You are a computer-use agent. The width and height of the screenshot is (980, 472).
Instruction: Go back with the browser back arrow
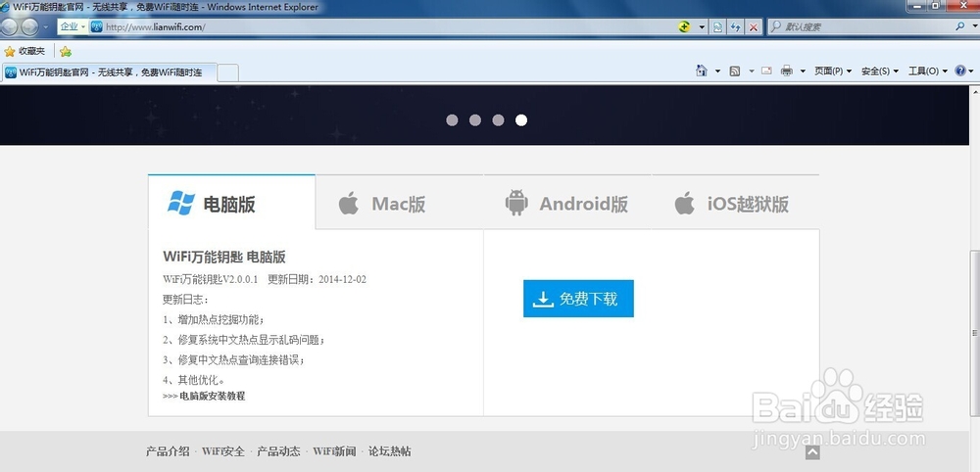(8, 26)
